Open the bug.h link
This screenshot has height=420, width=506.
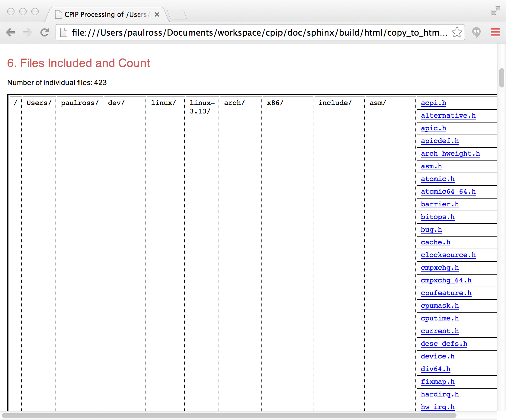[431, 230]
